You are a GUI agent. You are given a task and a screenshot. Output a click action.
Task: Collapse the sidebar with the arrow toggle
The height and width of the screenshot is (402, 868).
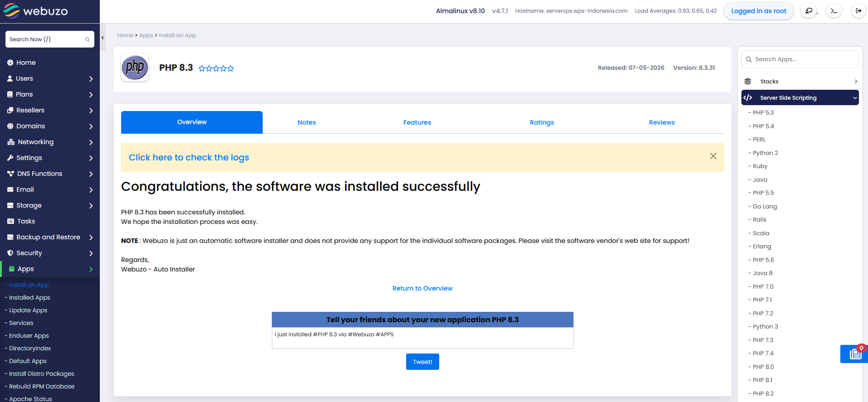pos(103,38)
